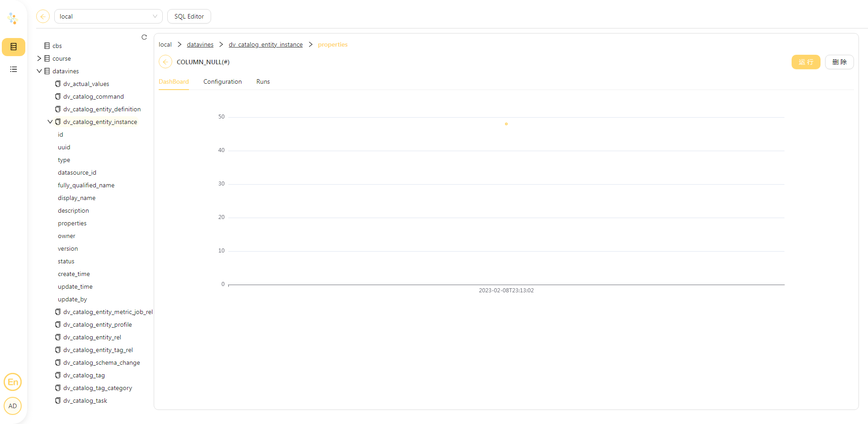This screenshot has height=424, width=868.
Task: Open the AD user avatar
Action: point(13,406)
